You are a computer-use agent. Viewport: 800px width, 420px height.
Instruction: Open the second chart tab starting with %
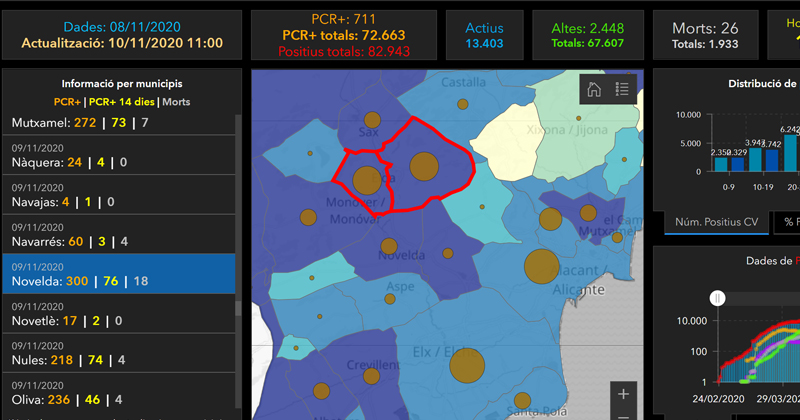coord(789,222)
